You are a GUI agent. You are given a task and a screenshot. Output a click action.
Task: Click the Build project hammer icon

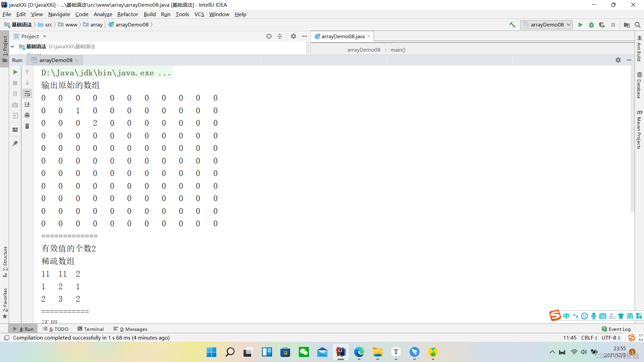[x=512, y=25]
